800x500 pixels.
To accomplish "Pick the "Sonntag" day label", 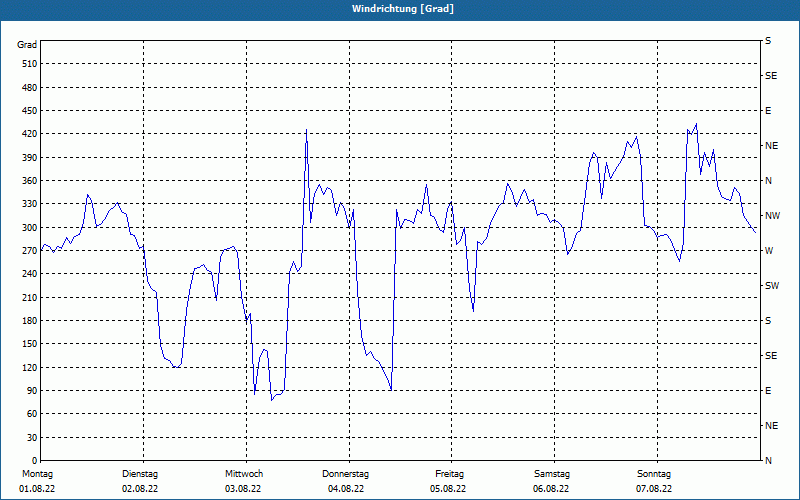I will 654,474.
